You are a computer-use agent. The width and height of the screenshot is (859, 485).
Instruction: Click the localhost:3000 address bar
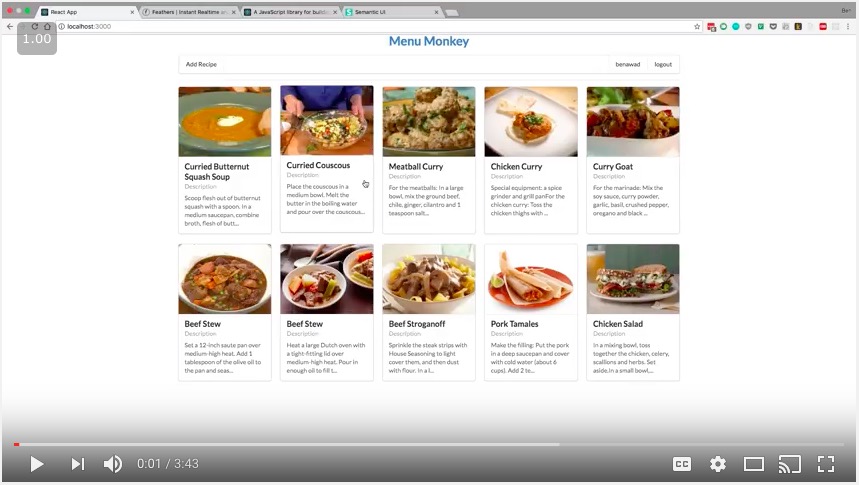[x=378, y=26]
